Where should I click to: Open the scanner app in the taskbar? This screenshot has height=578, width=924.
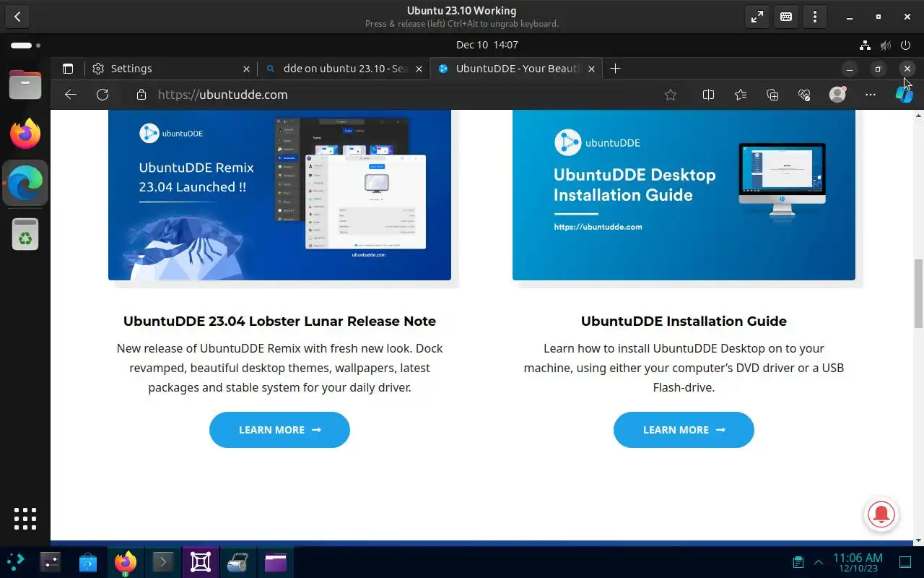[238, 562]
